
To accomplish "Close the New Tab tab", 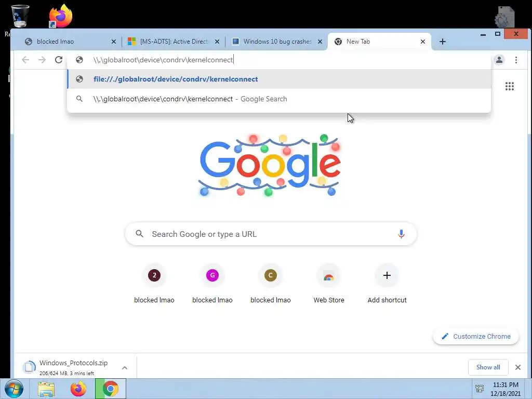I will [x=423, y=42].
